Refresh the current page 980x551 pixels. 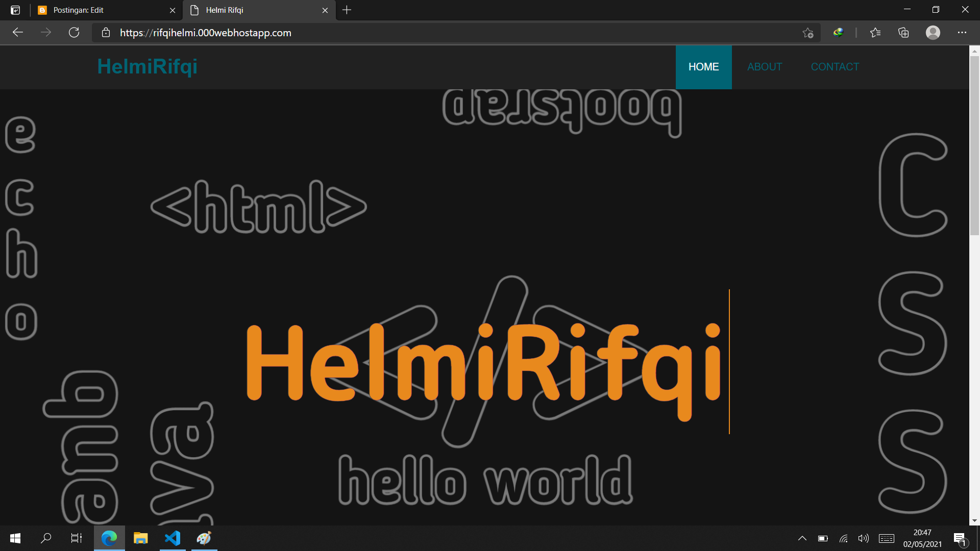point(74,33)
